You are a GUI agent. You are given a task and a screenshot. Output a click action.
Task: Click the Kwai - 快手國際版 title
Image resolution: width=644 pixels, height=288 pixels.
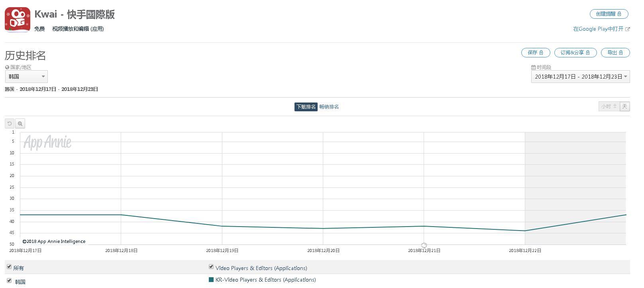(x=75, y=14)
